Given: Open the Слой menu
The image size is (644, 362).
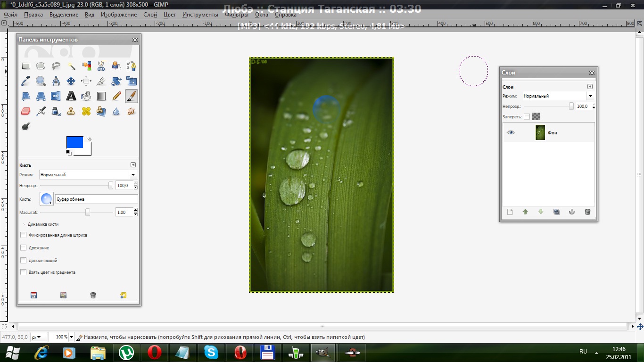Looking at the screenshot, I should [x=150, y=15].
